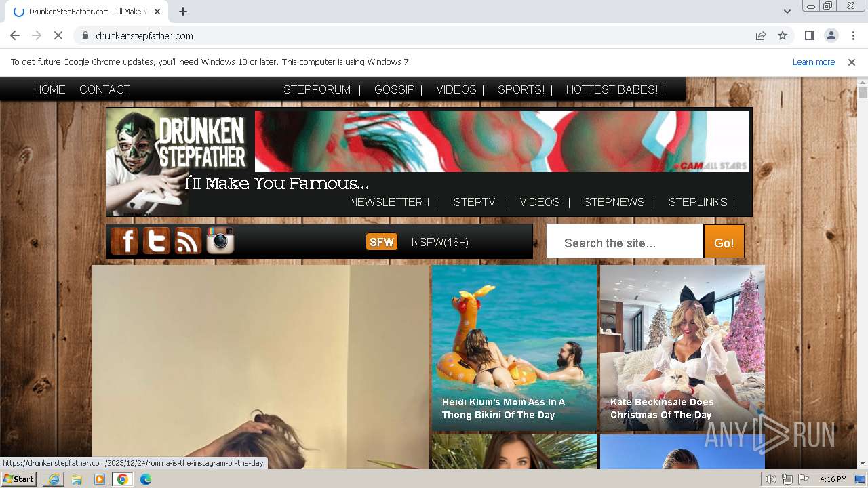
Task: Dismiss the Chrome update notice
Action: [852, 62]
